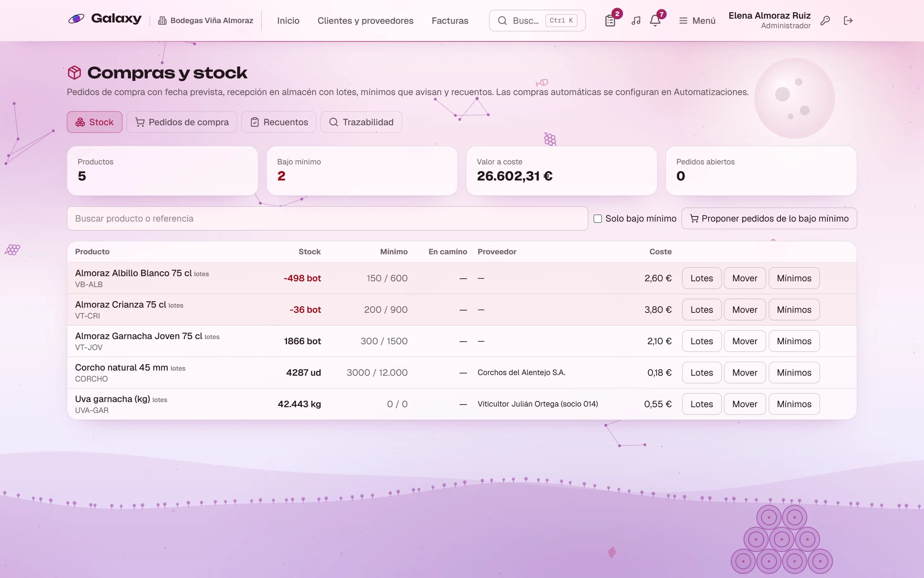Go to Inicio in the top navigation
Screen dimensions: 924x578
pyautogui.click(x=288, y=21)
